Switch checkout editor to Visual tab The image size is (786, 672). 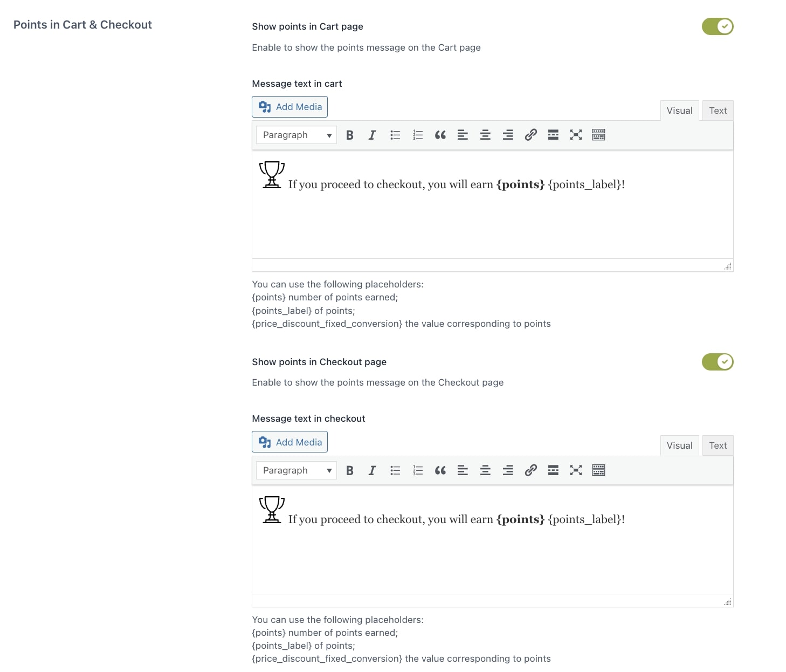pos(679,445)
